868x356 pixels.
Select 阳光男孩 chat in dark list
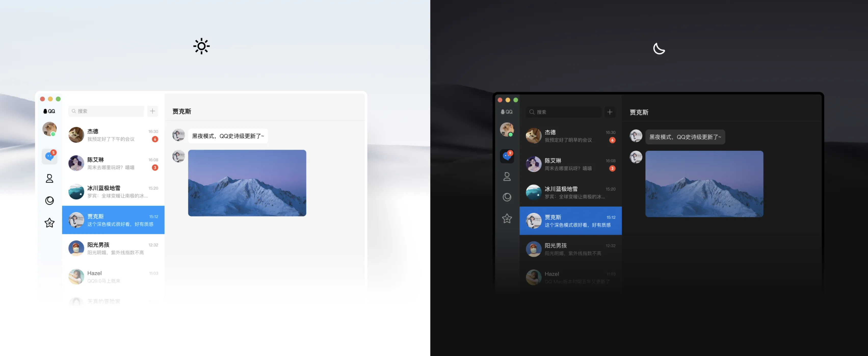coord(570,249)
